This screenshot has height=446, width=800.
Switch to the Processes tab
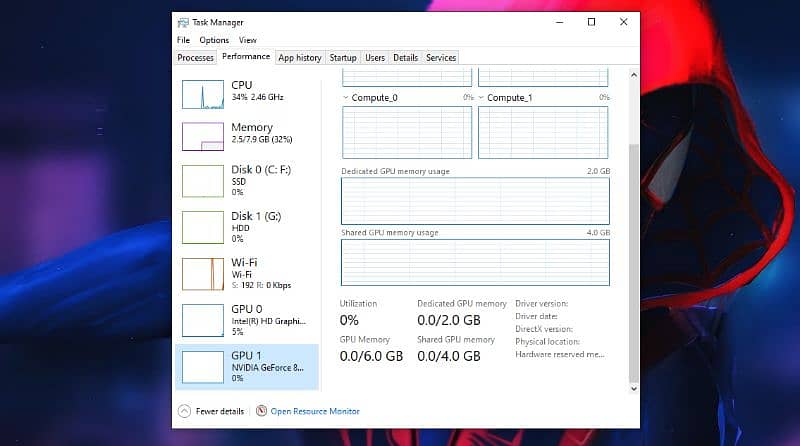tap(196, 58)
